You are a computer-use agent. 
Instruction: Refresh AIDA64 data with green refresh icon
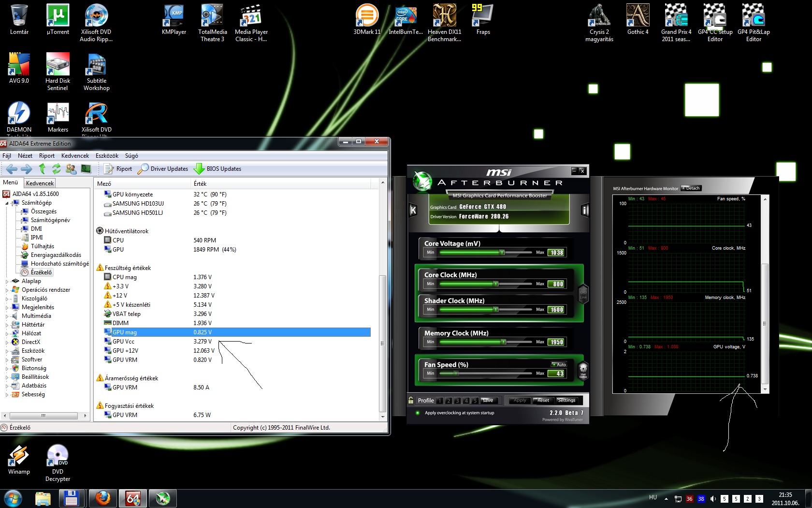point(57,168)
